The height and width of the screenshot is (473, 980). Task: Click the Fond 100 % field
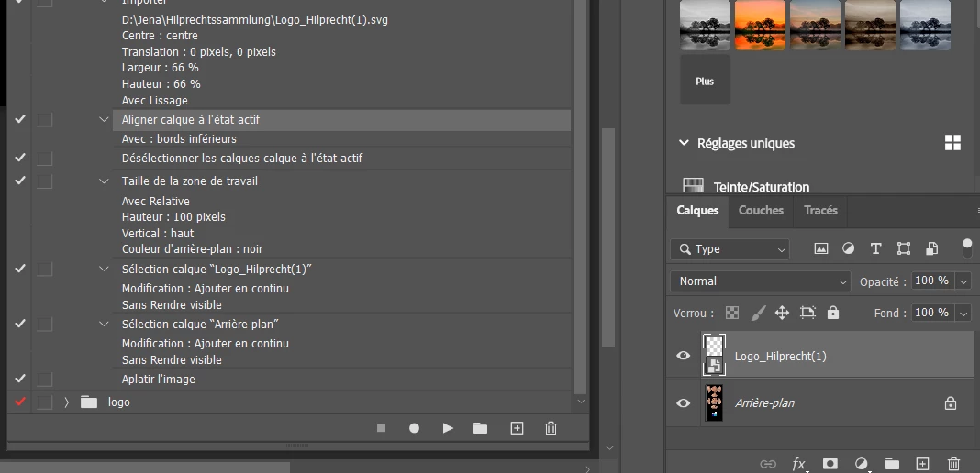click(x=932, y=313)
